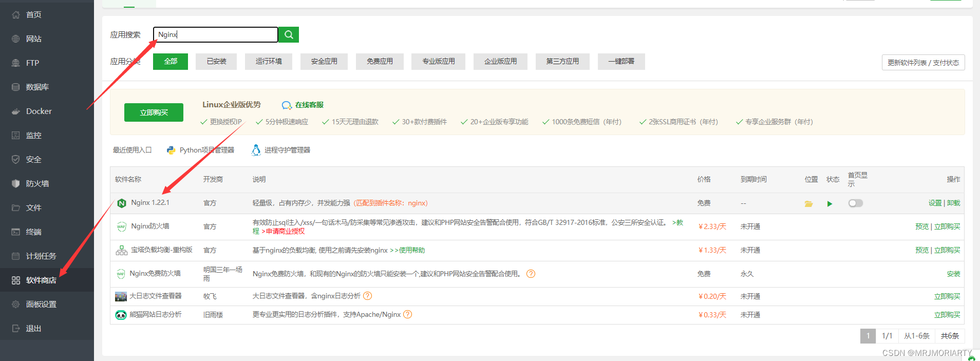
Task: Click 立即购买 for 大日志文件查看器
Action: tap(947, 297)
